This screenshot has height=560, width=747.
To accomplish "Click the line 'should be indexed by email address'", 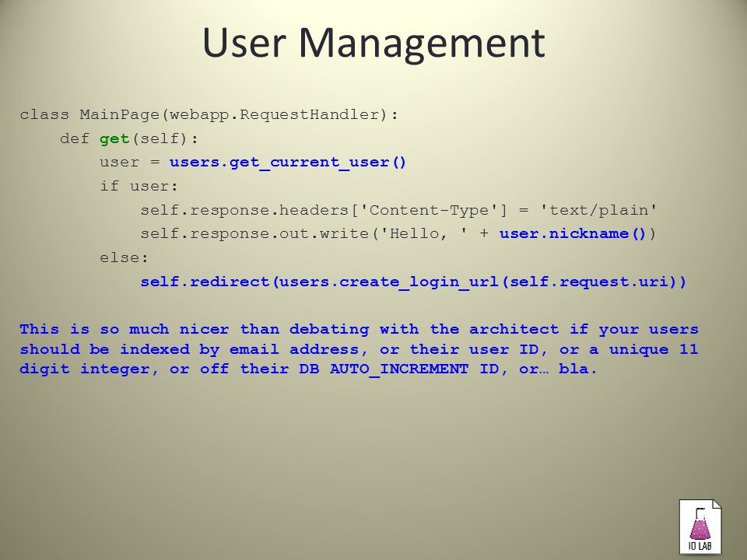I will [x=359, y=349].
